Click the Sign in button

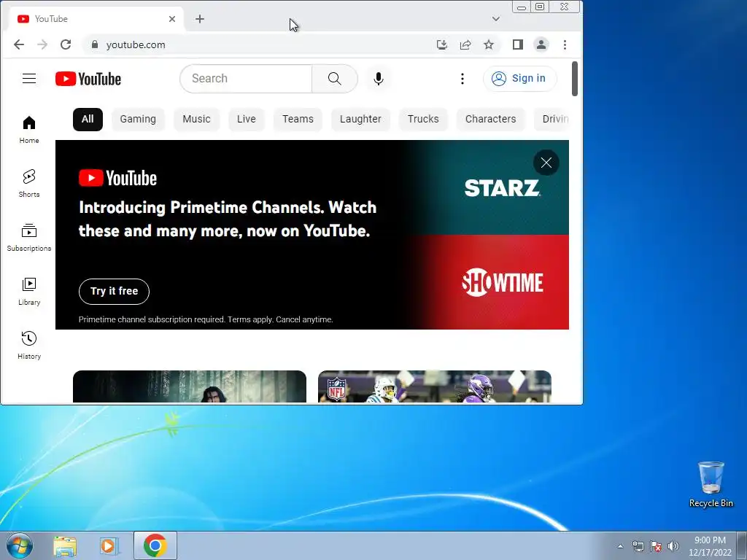pos(519,79)
